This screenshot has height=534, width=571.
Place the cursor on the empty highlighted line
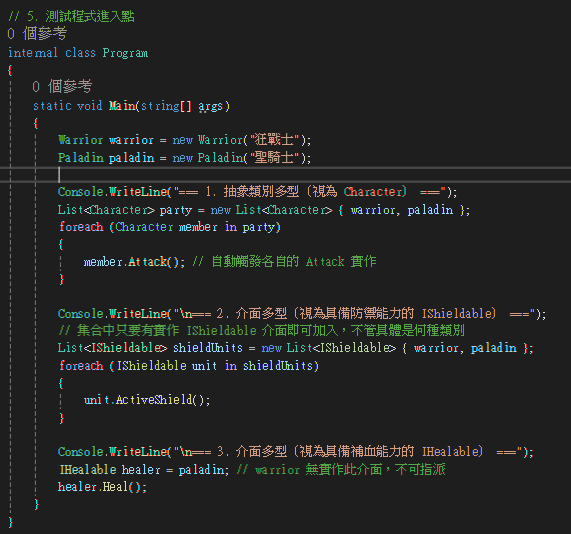click(x=286, y=175)
